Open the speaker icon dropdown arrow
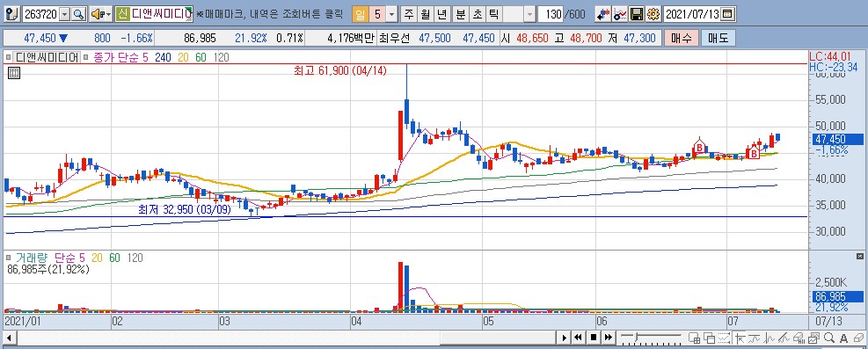 [x=108, y=14]
